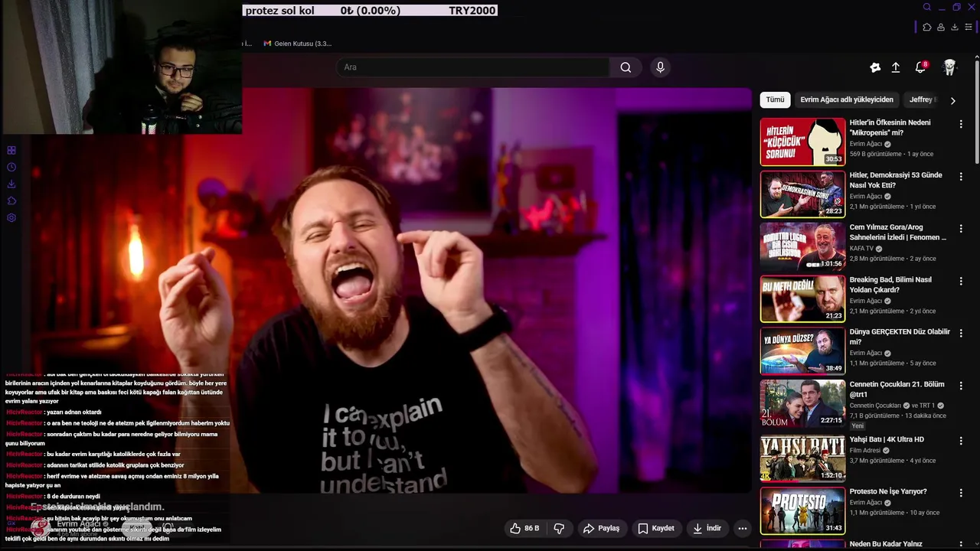Image resolution: width=980 pixels, height=551 pixels.
Task: Open Extensions puzzle icon in browser sidebar
Action: (11, 201)
